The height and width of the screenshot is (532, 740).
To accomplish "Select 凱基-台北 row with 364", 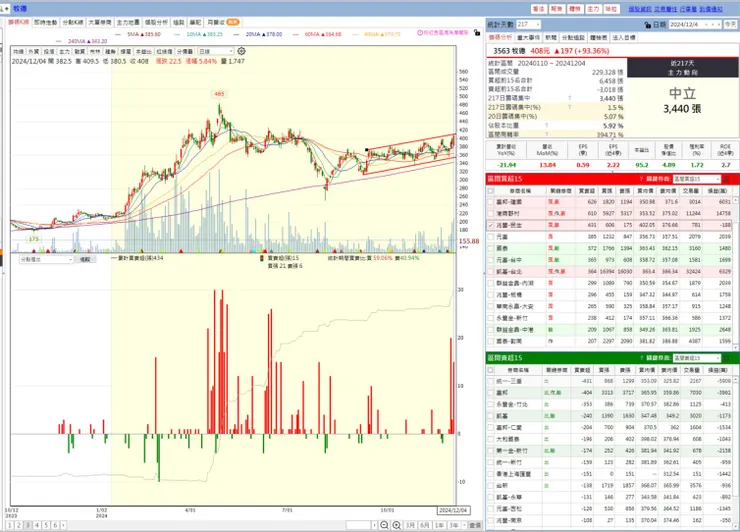I will tap(612, 271).
